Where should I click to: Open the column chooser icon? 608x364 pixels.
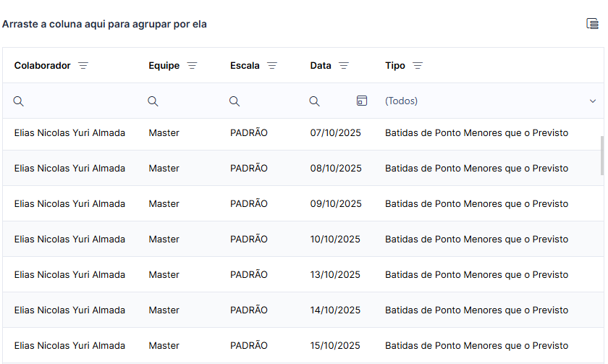click(x=592, y=24)
